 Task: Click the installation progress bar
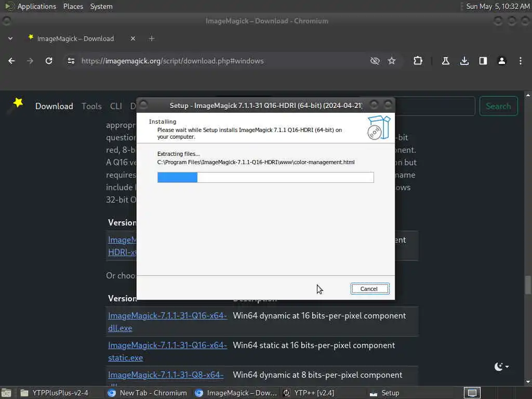(265, 178)
